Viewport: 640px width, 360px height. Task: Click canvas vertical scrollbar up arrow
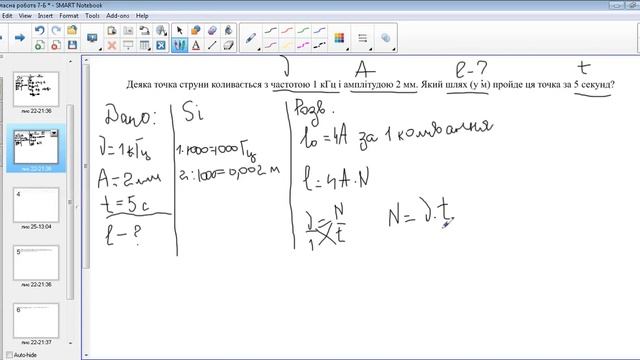coord(86,61)
